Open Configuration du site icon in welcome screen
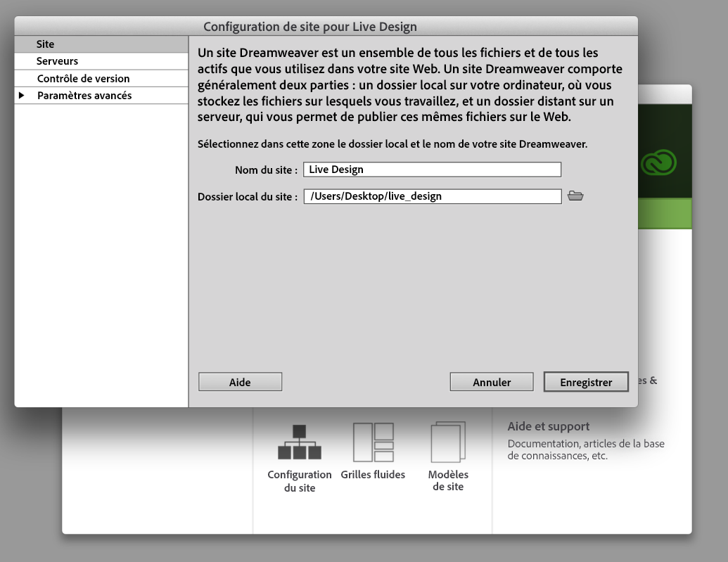728x562 pixels. 300,442
